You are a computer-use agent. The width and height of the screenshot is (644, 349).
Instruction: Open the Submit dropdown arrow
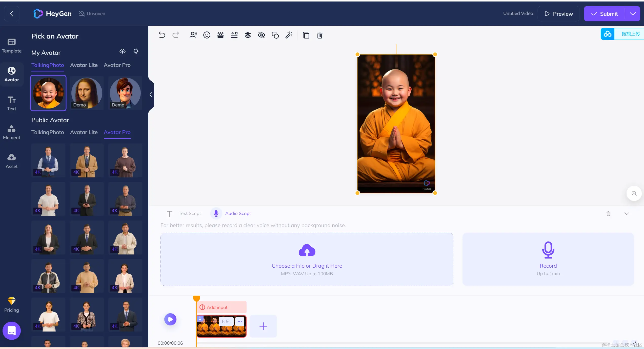click(x=632, y=14)
